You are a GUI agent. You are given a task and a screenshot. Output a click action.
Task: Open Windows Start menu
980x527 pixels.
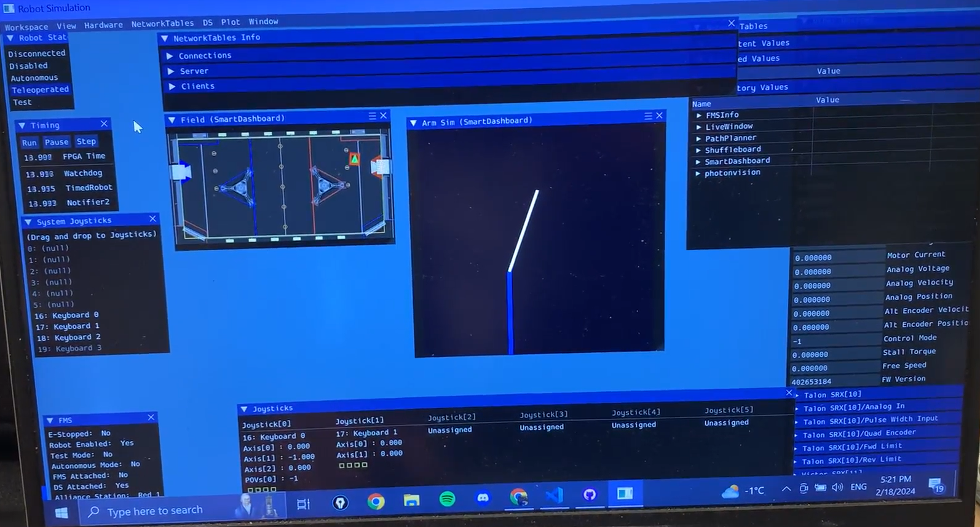61,513
